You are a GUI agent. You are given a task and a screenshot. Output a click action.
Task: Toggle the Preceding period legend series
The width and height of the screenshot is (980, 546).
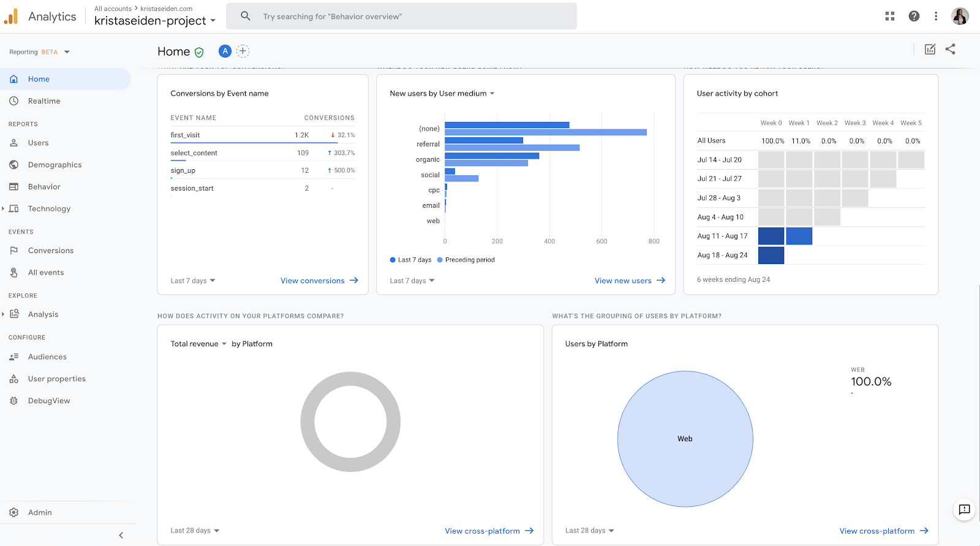point(466,260)
